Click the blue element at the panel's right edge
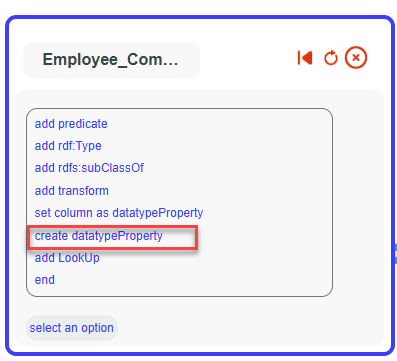 click(395, 254)
